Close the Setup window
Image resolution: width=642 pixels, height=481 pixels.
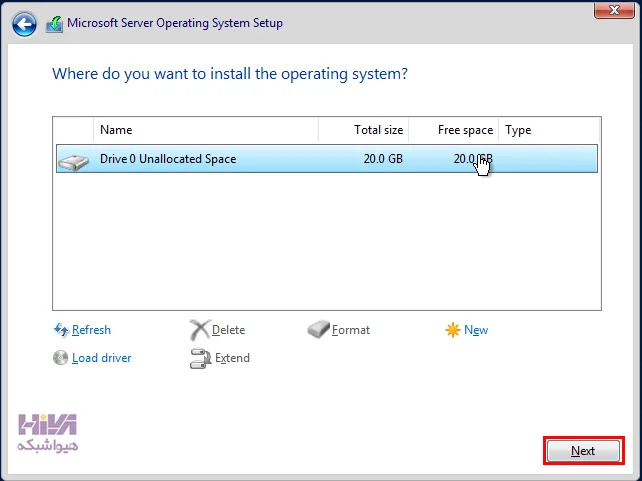click(x=614, y=10)
